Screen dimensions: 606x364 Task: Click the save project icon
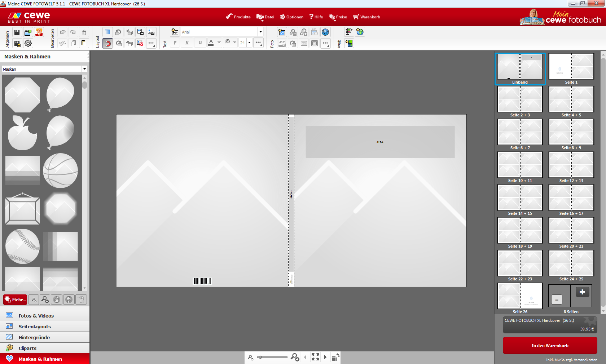[x=17, y=32]
